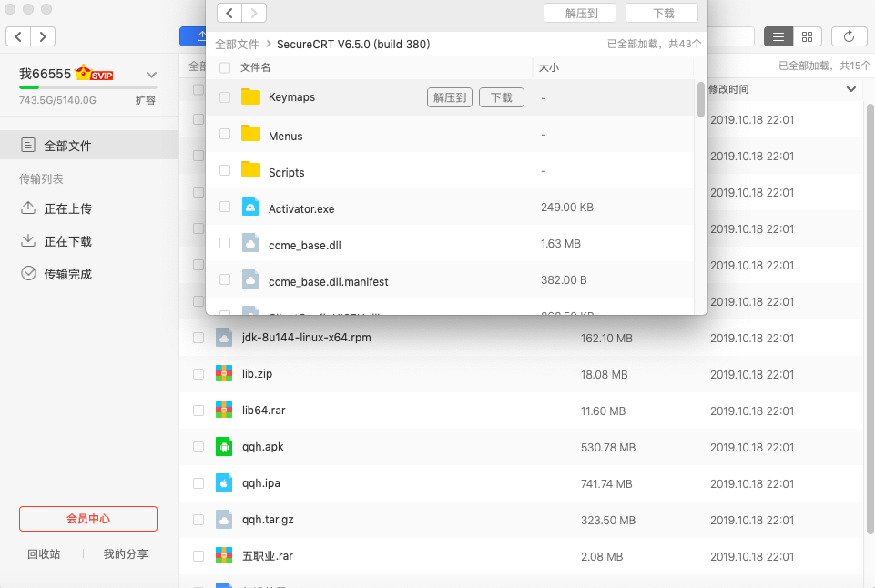Select the Activator.exe file name
This screenshot has width=875, height=588.
pyautogui.click(x=301, y=208)
